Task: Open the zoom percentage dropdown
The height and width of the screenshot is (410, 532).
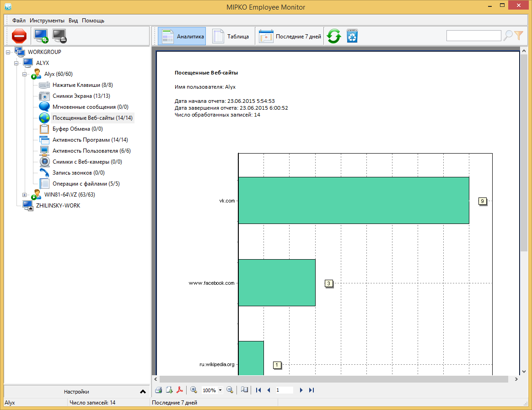Action: tap(220, 390)
